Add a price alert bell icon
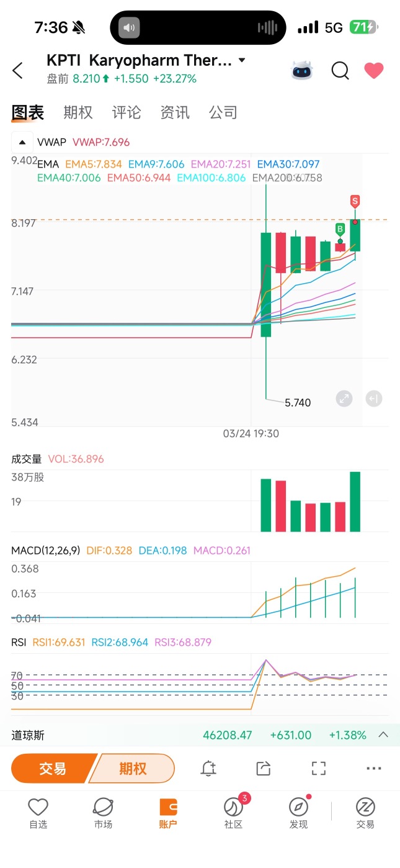Image resolution: width=400 pixels, height=868 pixels. pos(208,769)
